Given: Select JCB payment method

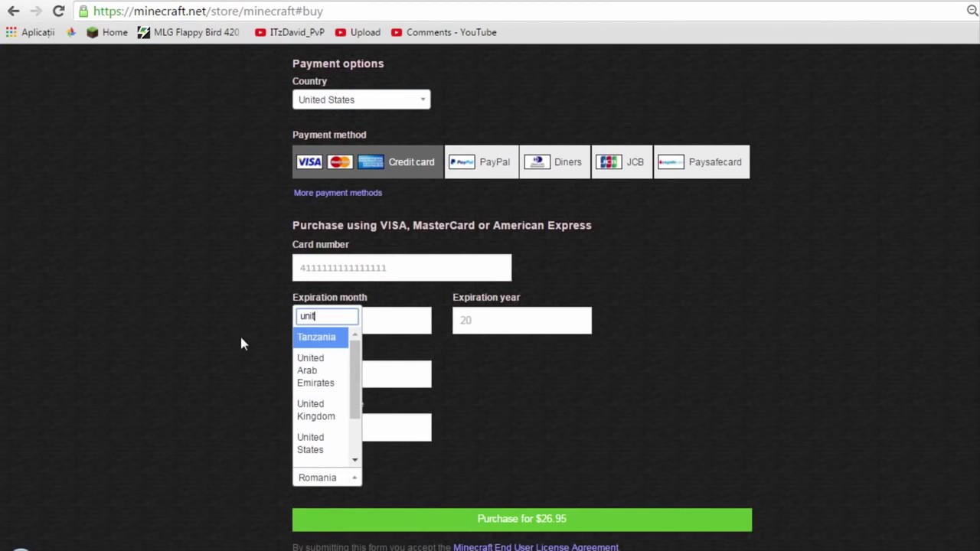Looking at the screenshot, I should click(x=622, y=161).
